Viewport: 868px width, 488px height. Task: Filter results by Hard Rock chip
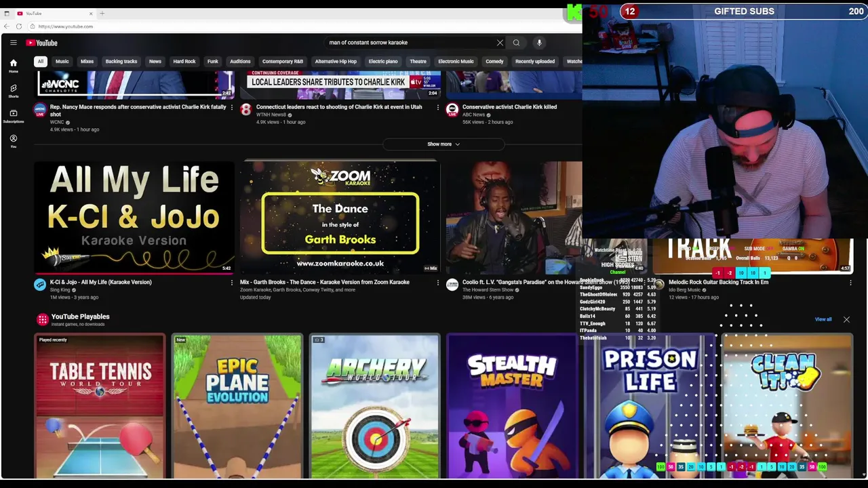tap(184, 62)
